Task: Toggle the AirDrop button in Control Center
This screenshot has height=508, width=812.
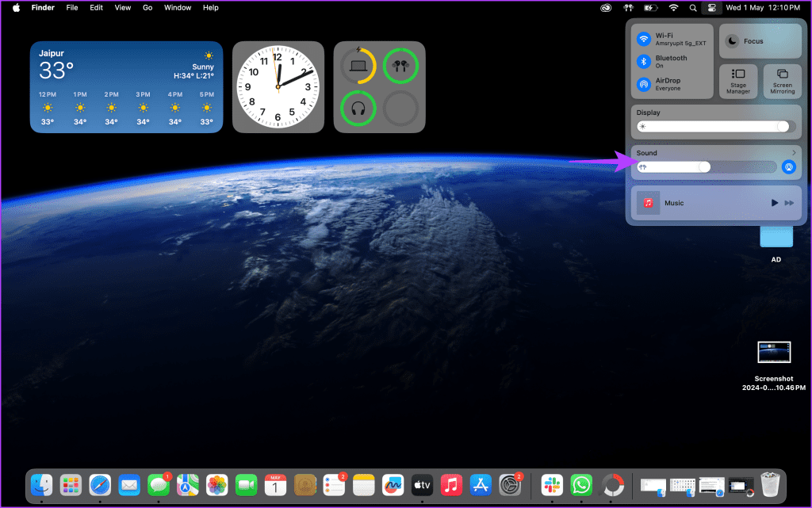Action: [644, 84]
